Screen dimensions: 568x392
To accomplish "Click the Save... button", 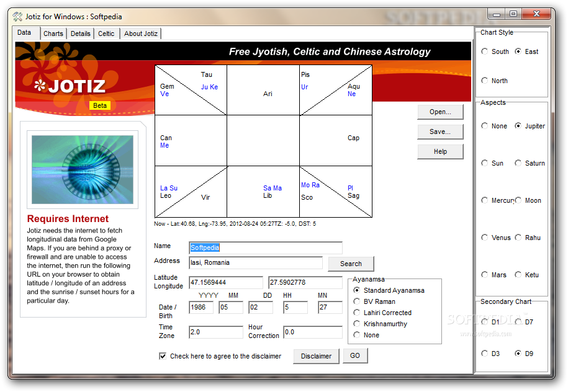I will tap(440, 131).
